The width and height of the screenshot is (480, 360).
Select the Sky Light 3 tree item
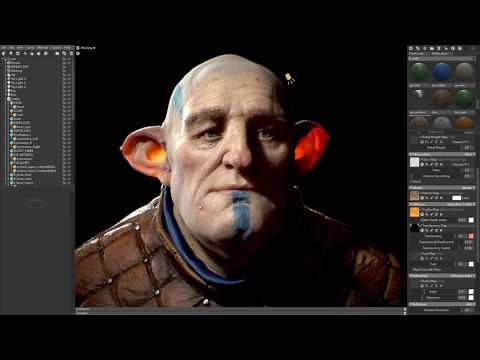pos(18,87)
